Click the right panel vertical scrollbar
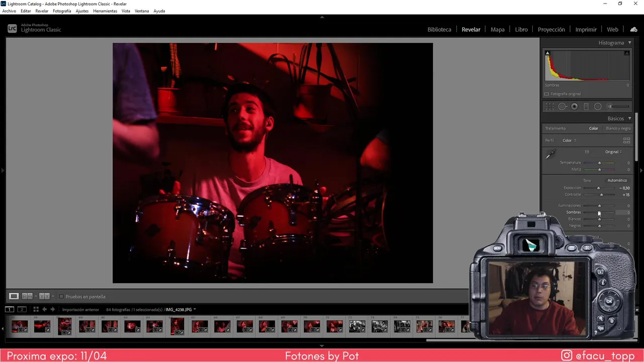Image resolution: width=644 pixels, height=362 pixels. (x=637, y=137)
